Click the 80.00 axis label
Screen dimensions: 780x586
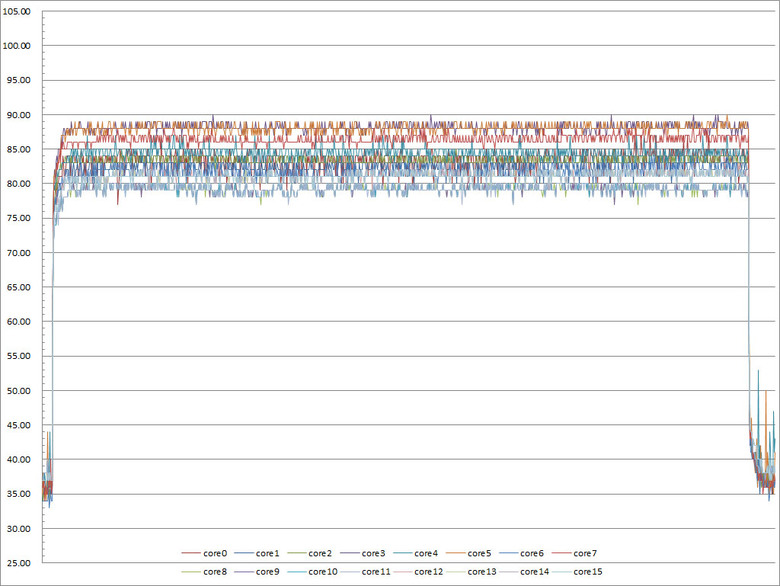18,184
